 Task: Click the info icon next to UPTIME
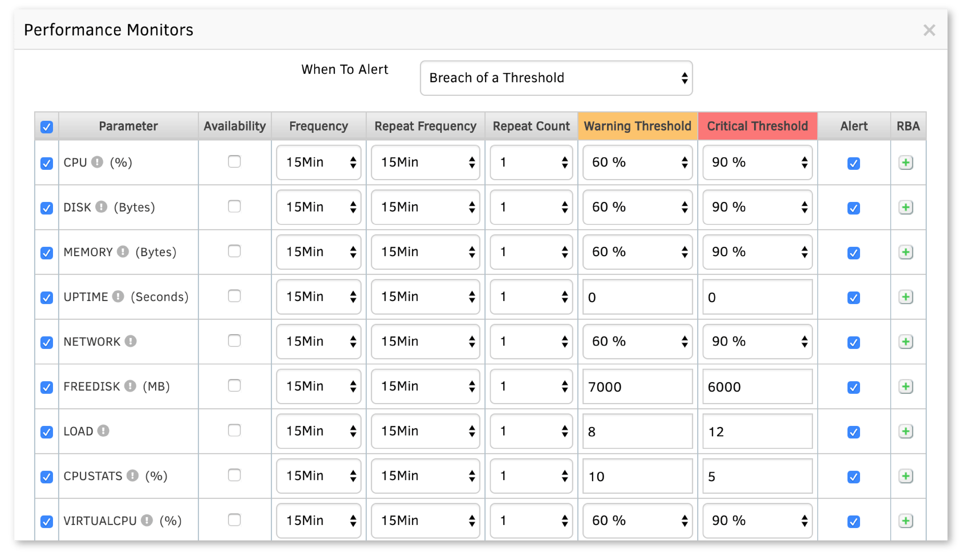[118, 296]
